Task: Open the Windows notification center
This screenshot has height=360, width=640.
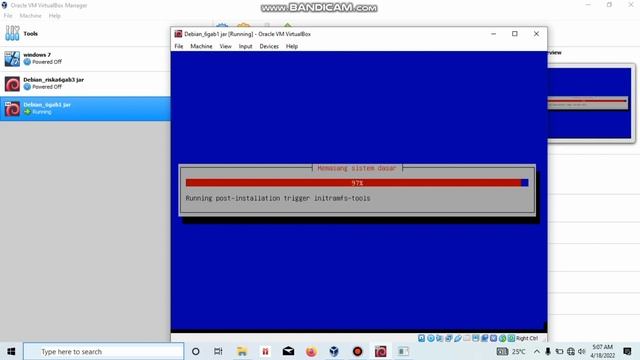Action: [627, 351]
